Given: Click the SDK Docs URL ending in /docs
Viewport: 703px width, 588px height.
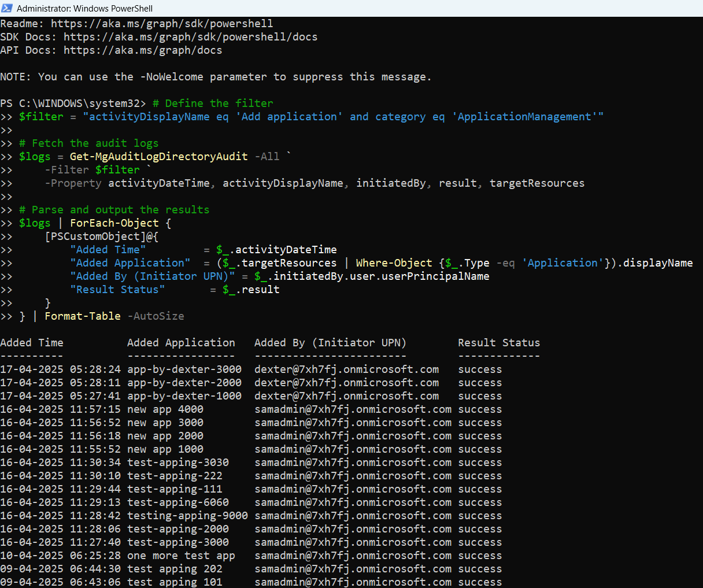Looking at the screenshot, I should click(190, 37).
